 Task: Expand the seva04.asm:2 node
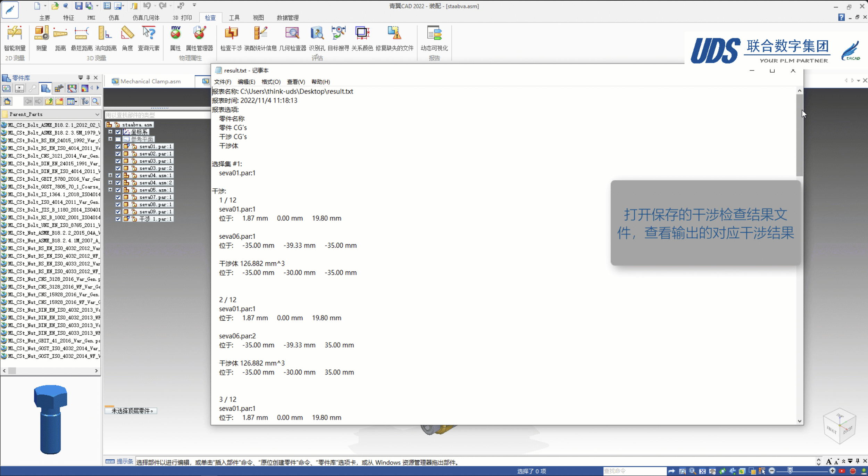(110, 182)
